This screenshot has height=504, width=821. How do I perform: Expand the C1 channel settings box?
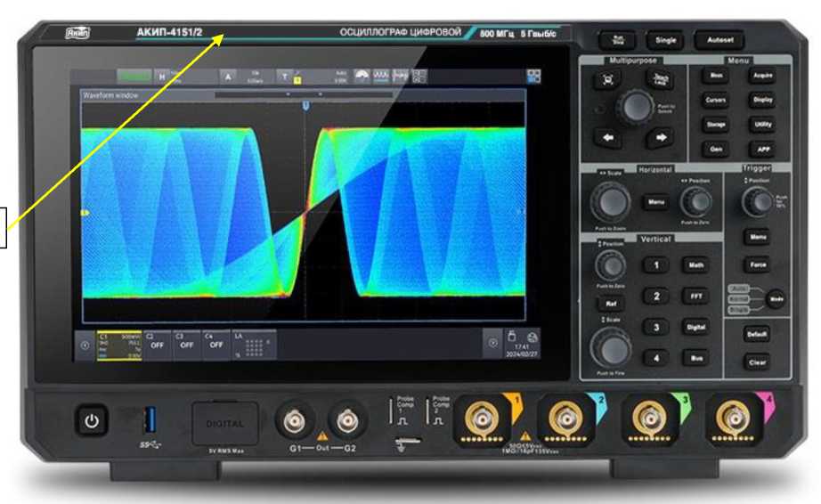[x=120, y=343]
